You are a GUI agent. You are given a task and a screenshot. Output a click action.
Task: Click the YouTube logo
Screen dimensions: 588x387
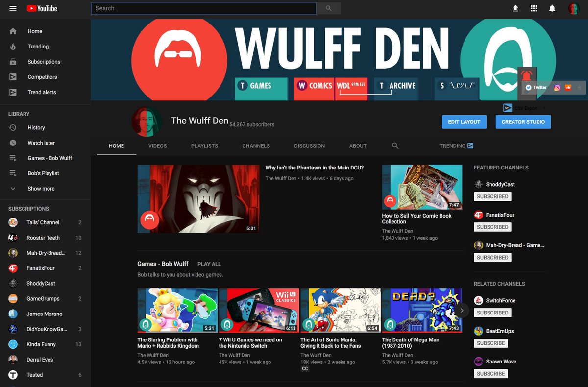42,8
